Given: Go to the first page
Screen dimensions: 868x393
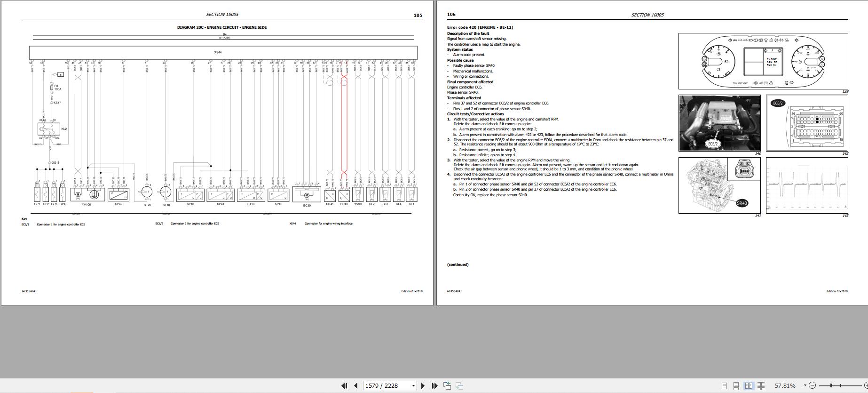Looking at the screenshot, I should point(344,385).
